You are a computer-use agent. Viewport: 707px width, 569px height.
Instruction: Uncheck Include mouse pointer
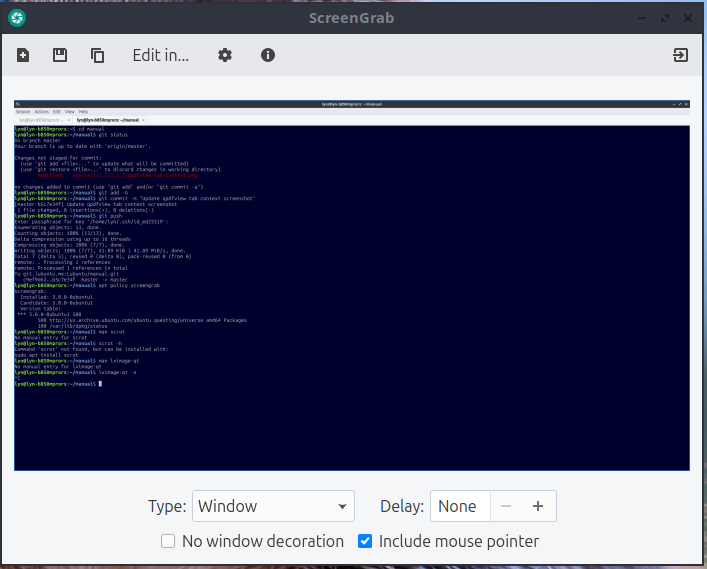pyautogui.click(x=366, y=541)
